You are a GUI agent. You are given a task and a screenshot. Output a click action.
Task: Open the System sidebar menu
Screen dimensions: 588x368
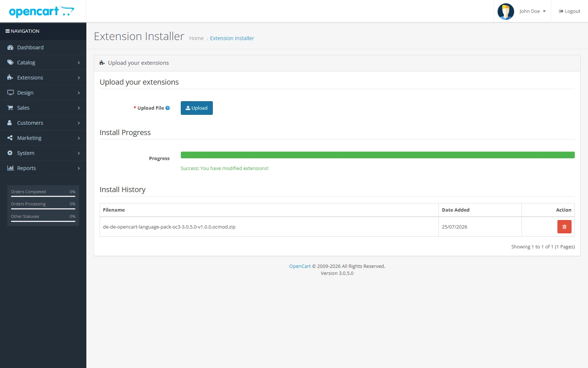(43, 153)
